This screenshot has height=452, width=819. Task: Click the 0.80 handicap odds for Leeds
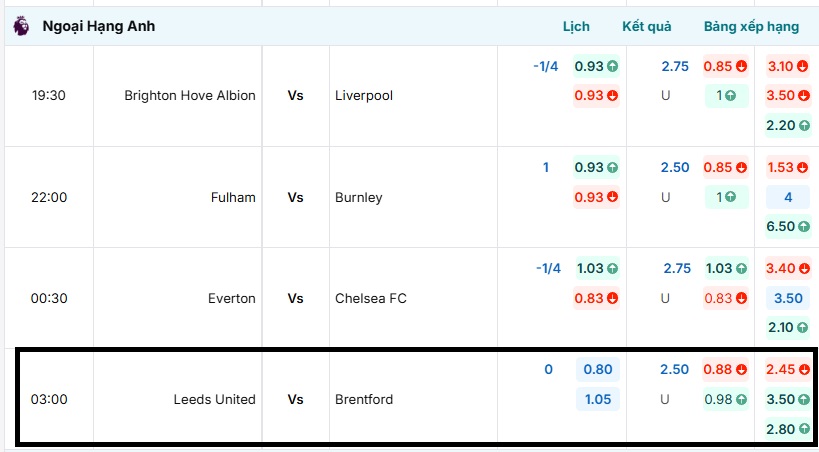pyautogui.click(x=597, y=370)
